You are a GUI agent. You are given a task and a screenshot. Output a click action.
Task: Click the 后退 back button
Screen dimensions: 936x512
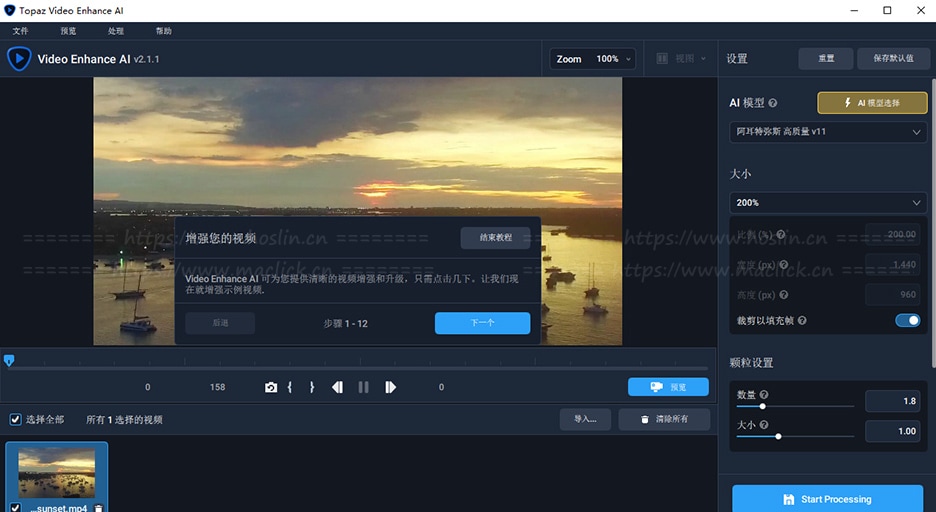tap(220, 323)
